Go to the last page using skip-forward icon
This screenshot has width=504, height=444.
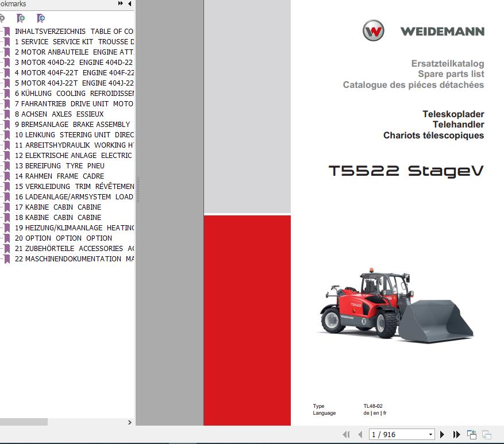pos(456,434)
